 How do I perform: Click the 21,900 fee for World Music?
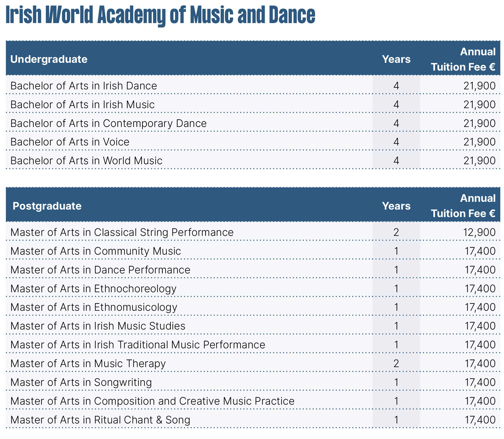[x=479, y=161]
